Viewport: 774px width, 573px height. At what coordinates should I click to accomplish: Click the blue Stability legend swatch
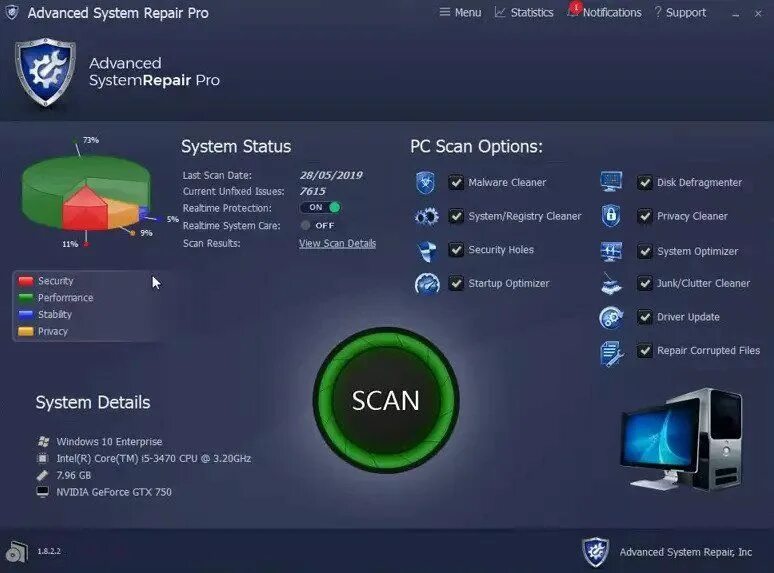26,315
